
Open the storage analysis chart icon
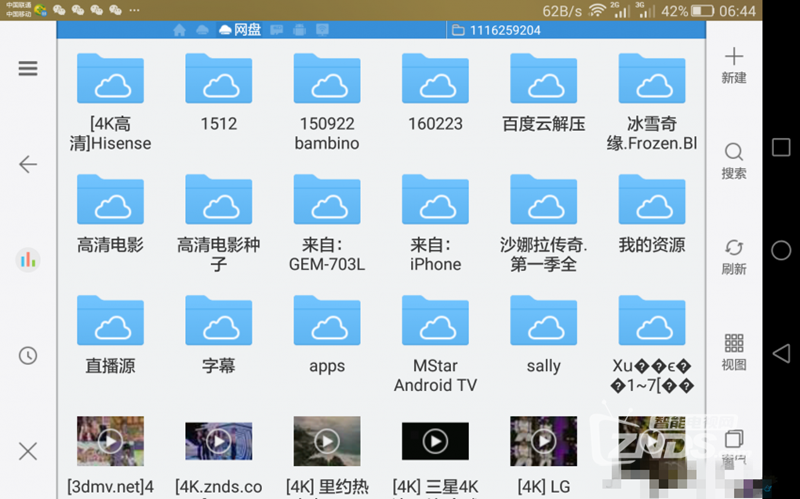pyautogui.click(x=28, y=260)
